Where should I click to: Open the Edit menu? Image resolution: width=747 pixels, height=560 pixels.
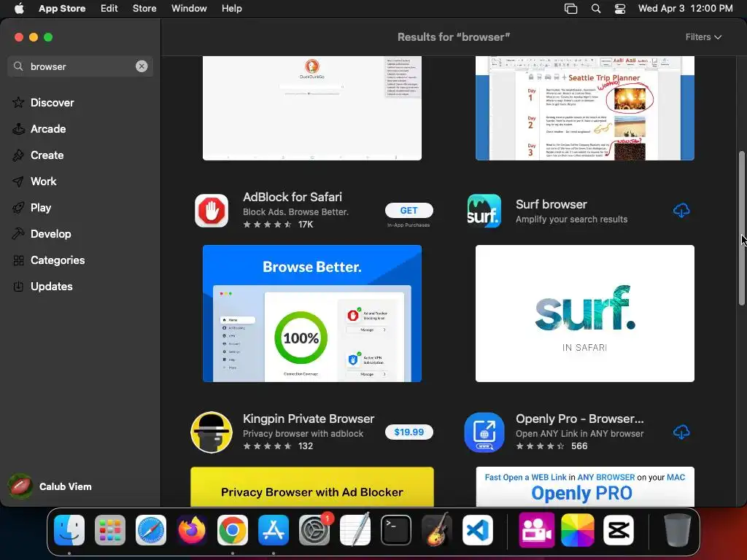[x=109, y=9]
